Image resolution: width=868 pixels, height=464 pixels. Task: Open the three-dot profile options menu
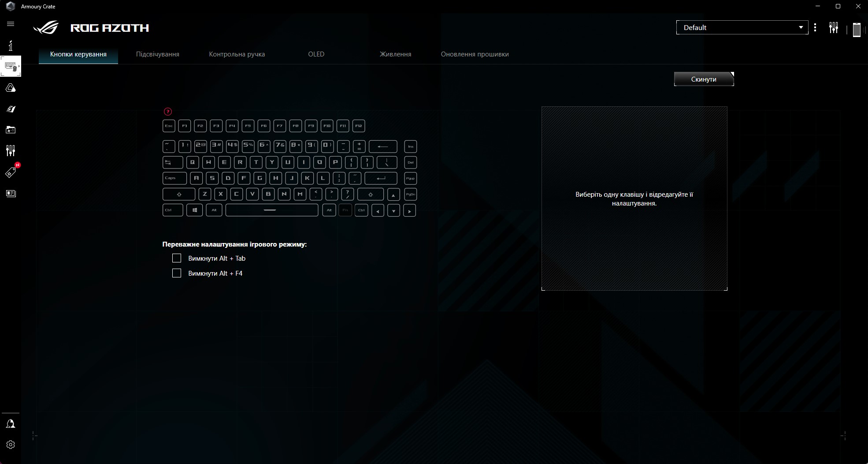[815, 27]
